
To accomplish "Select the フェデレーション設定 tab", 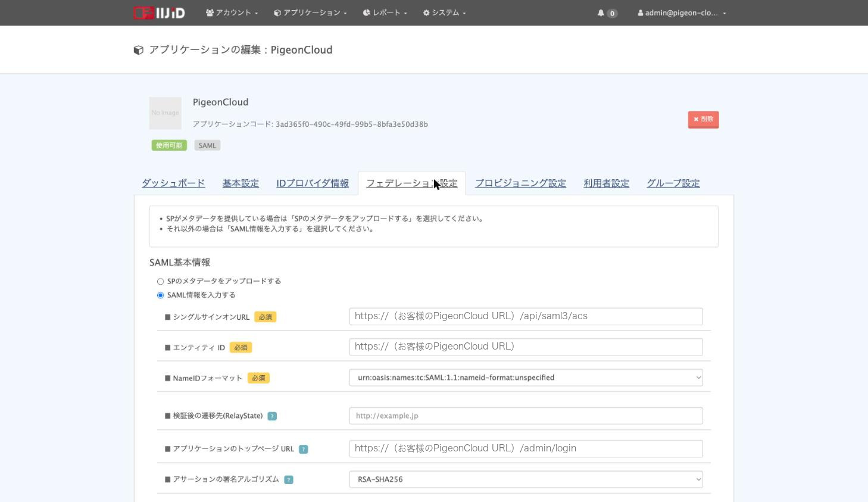I will point(412,183).
